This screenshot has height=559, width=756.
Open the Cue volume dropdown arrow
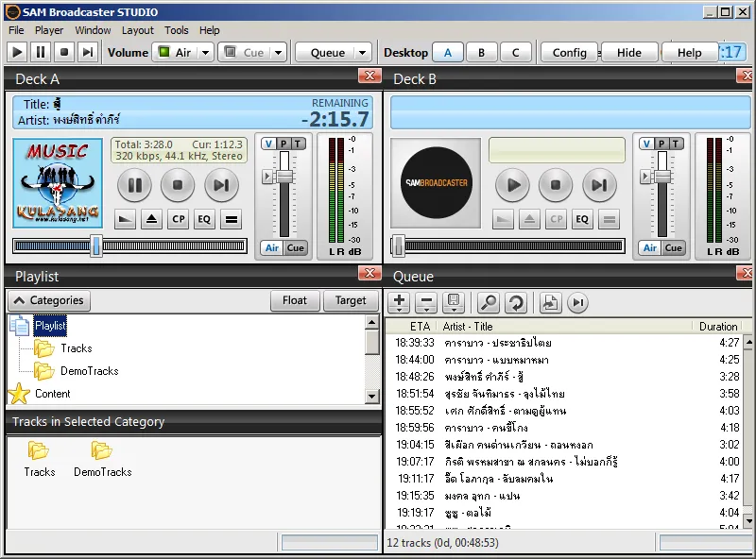(x=278, y=52)
